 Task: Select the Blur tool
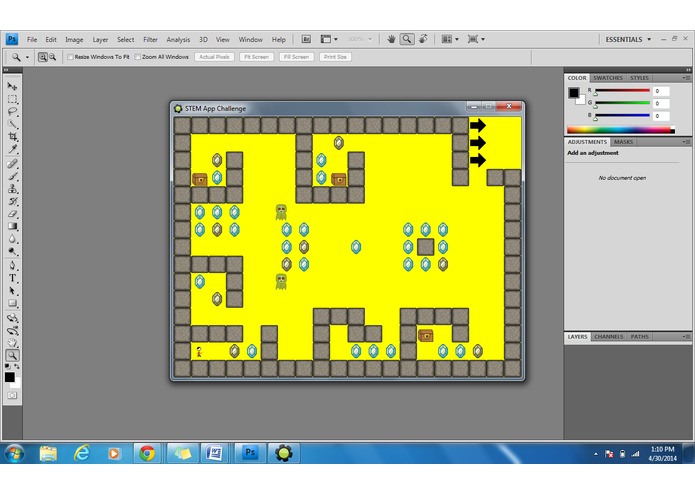pos(12,238)
